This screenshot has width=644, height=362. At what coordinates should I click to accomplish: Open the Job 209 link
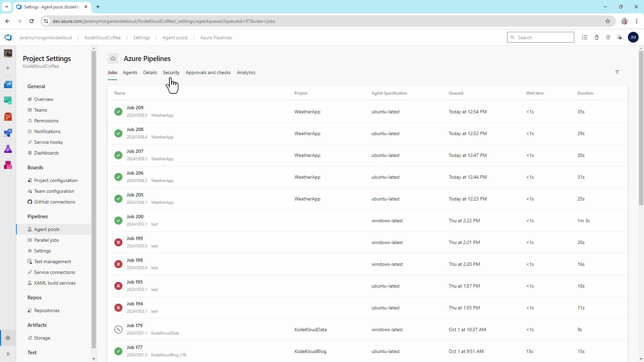click(135, 108)
